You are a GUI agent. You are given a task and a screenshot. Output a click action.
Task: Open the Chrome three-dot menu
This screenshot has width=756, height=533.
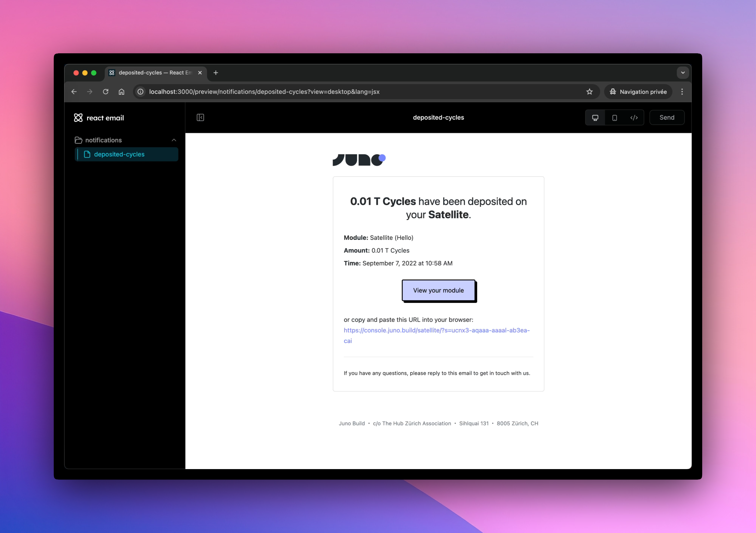coord(682,92)
